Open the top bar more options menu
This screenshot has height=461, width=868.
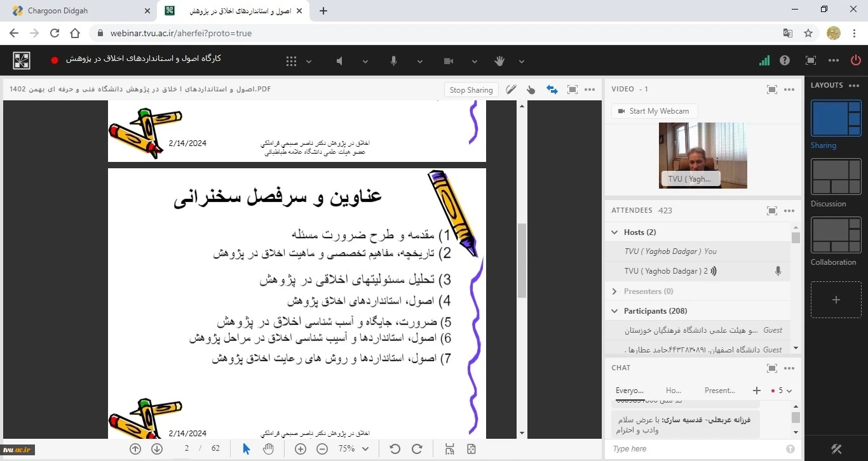(x=834, y=60)
